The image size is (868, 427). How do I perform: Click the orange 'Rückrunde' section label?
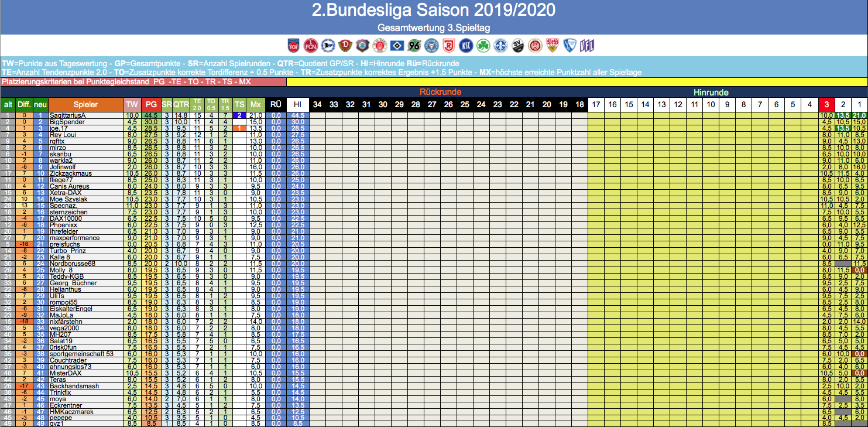[x=440, y=92]
